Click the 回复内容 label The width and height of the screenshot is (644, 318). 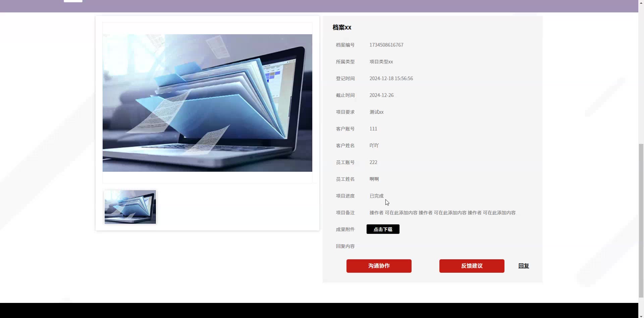coord(345,246)
